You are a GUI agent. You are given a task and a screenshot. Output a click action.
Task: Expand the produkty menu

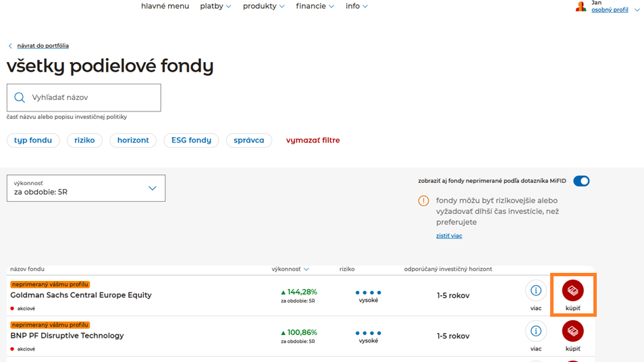264,6
